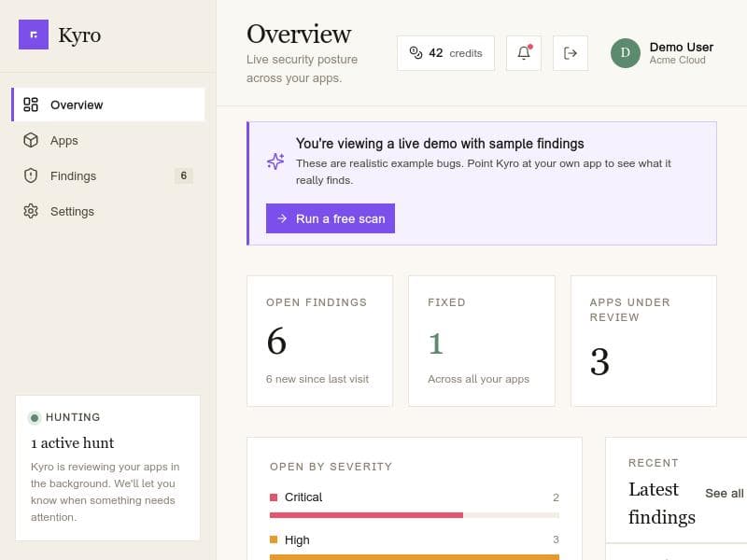Click 'Across all your apps' text

[x=478, y=379]
